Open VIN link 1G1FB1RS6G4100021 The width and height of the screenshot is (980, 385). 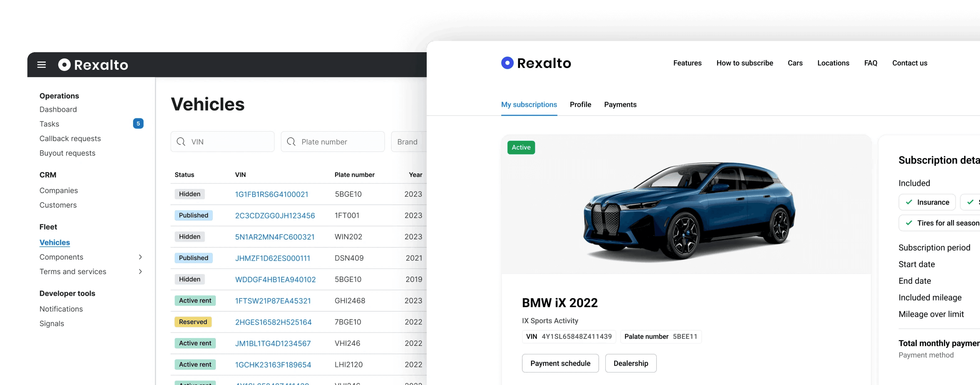[271, 194]
